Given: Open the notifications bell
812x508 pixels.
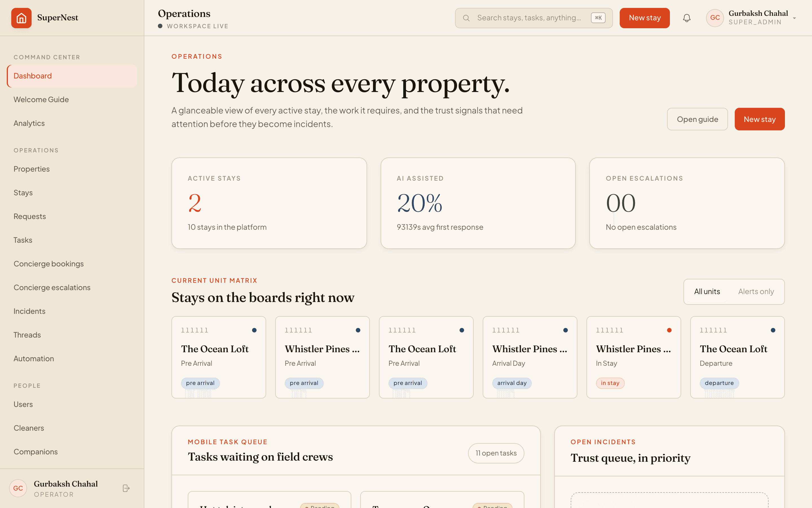Looking at the screenshot, I should (687, 18).
